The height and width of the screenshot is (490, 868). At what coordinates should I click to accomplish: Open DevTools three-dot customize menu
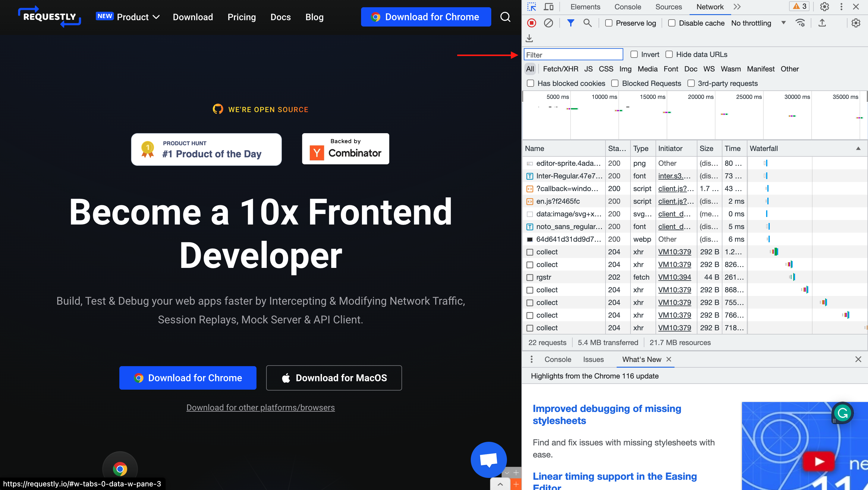[x=841, y=7]
